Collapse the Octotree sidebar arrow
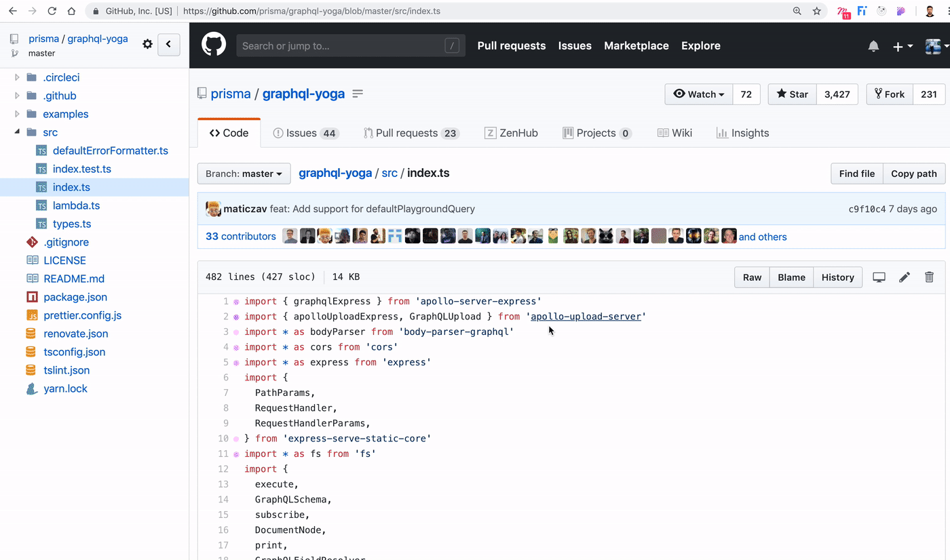The height and width of the screenshot is (560, 950). tap(168, 45)
